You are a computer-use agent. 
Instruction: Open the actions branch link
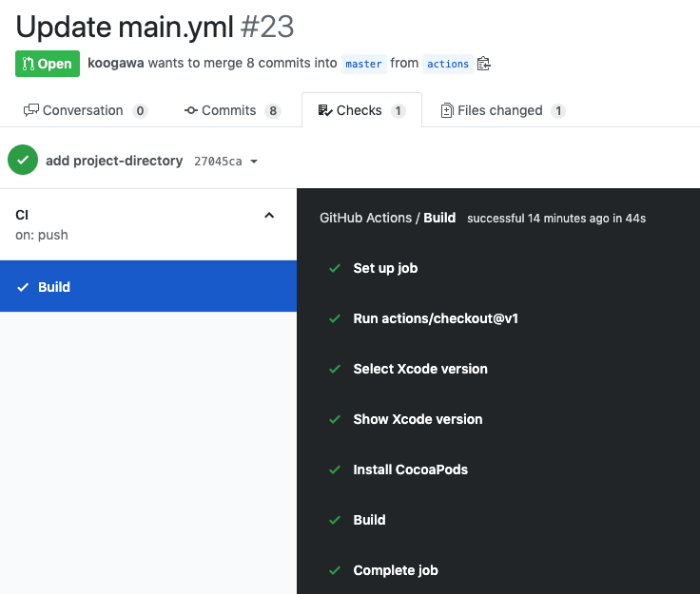(x=448, y=64)
